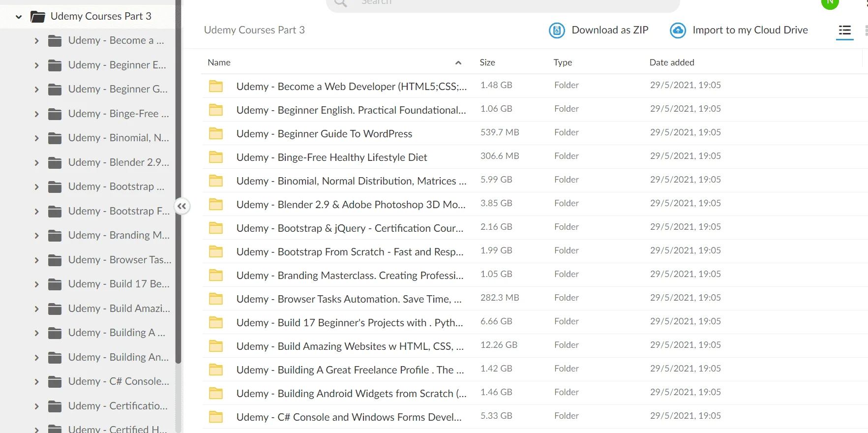Click folder icon for Browser Tasks Automation row
The height and width of the screenshot is (433, 868).
(x=216, y=299)
